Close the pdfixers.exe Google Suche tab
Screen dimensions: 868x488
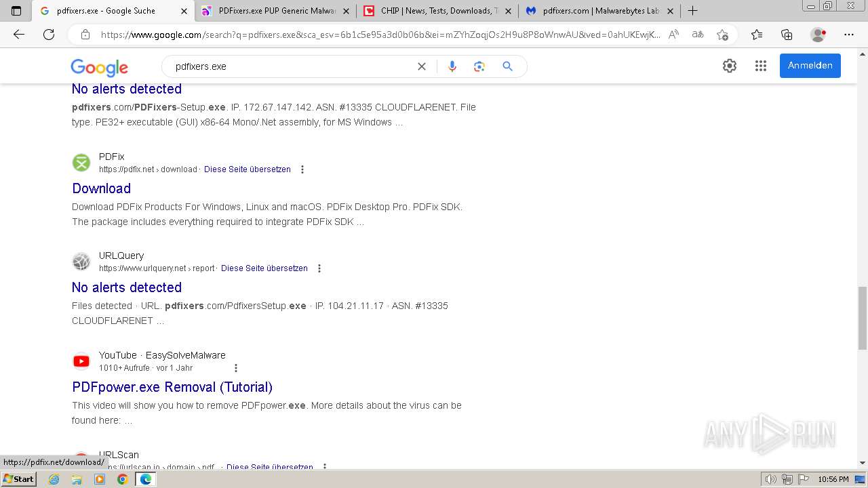pos(184,11)
